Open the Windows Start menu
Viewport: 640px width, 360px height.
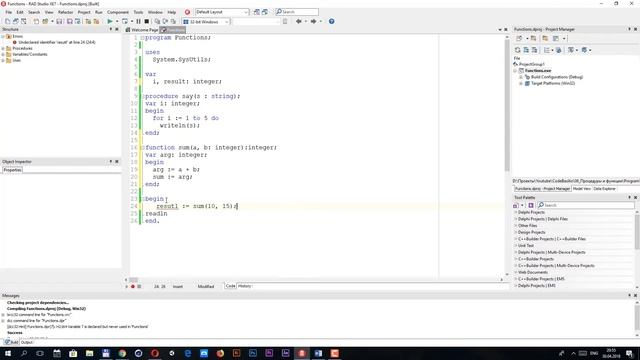pos(8,353)
